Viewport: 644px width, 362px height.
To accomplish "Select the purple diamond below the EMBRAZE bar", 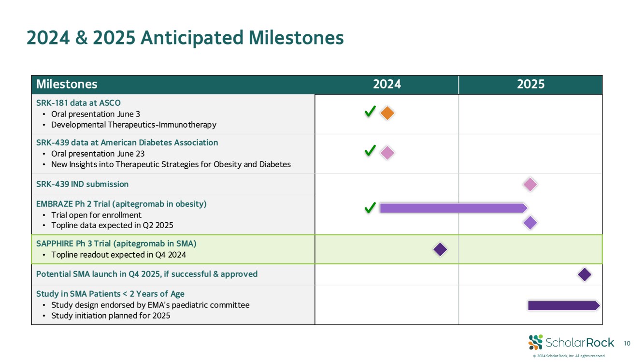I will (x=530, y=223).
